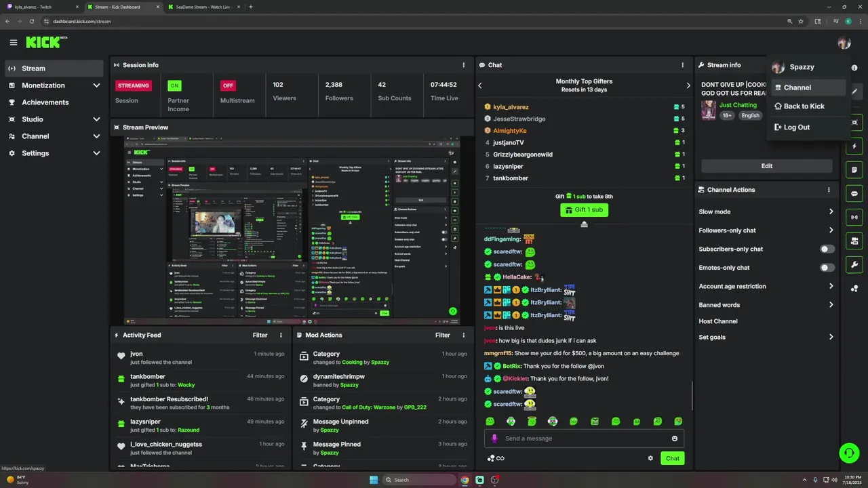
Task: Open a new browser tab
Action: click(x=251, y=7)
